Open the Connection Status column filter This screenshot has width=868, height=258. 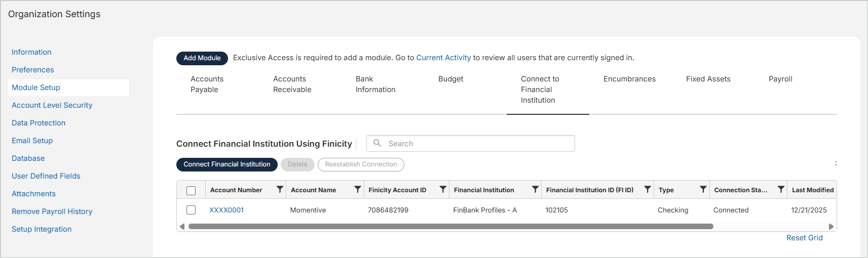pyautogui.click(x=781, y=189)
